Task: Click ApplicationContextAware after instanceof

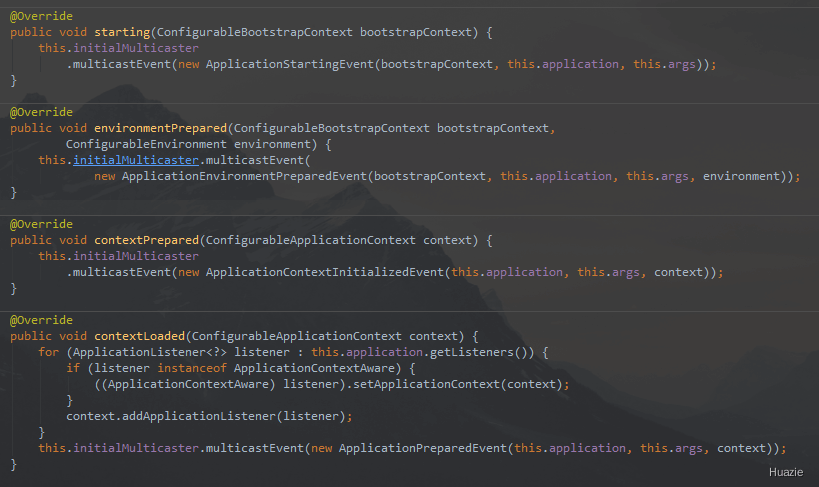Action: tap(314, 368)
